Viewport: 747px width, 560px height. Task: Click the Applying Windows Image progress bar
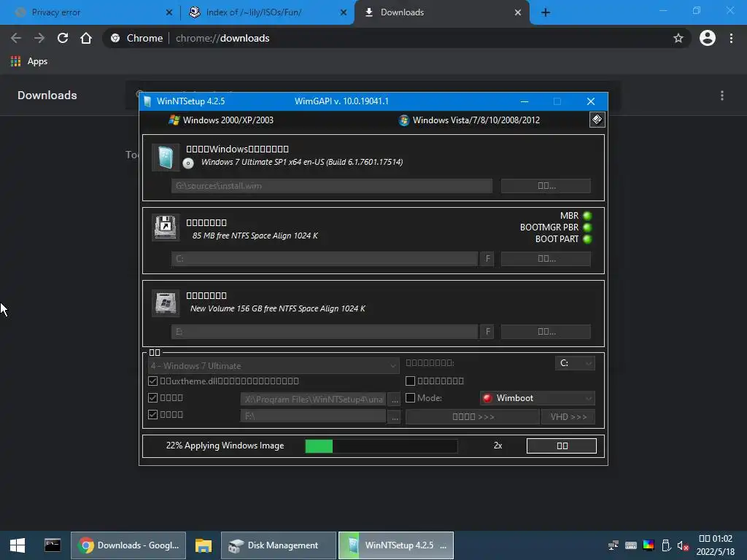pyautogui.click(x=381, y=446)
